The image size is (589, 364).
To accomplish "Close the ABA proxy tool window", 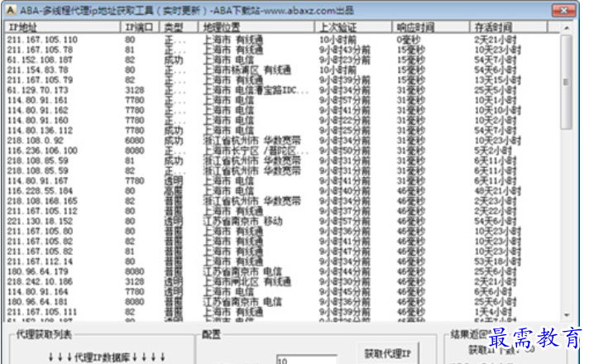I will coord(563,11).
